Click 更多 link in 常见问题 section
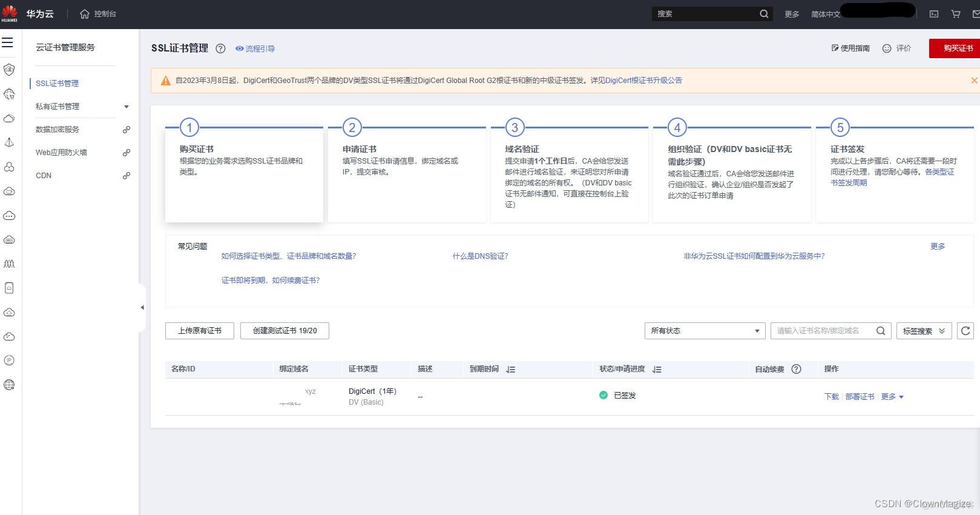 [x=938, y=247]
